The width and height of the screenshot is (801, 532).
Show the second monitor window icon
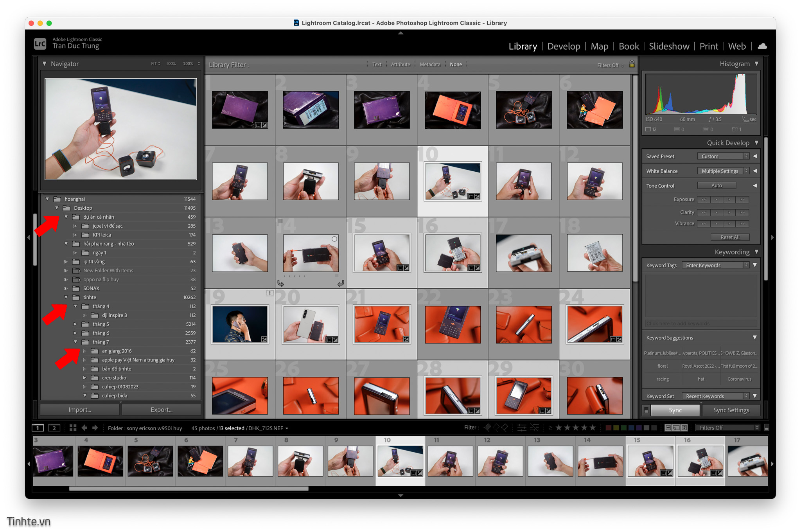tap(54, 428)
